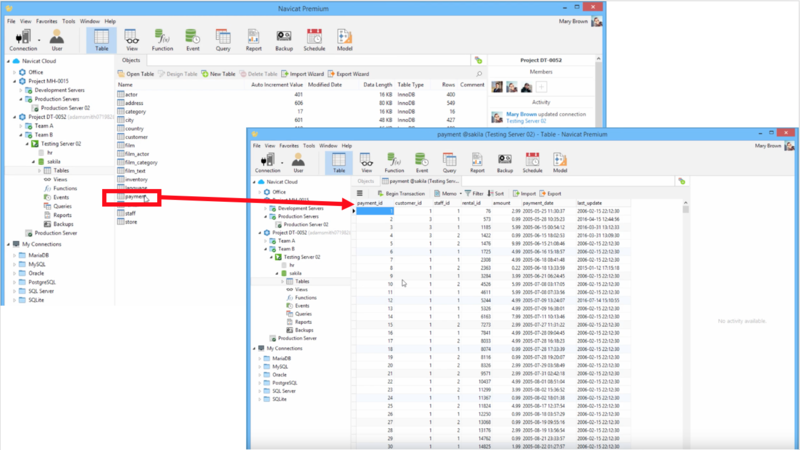
Task: Click Model icon in payment window toolbar
Action: point(560,163)
